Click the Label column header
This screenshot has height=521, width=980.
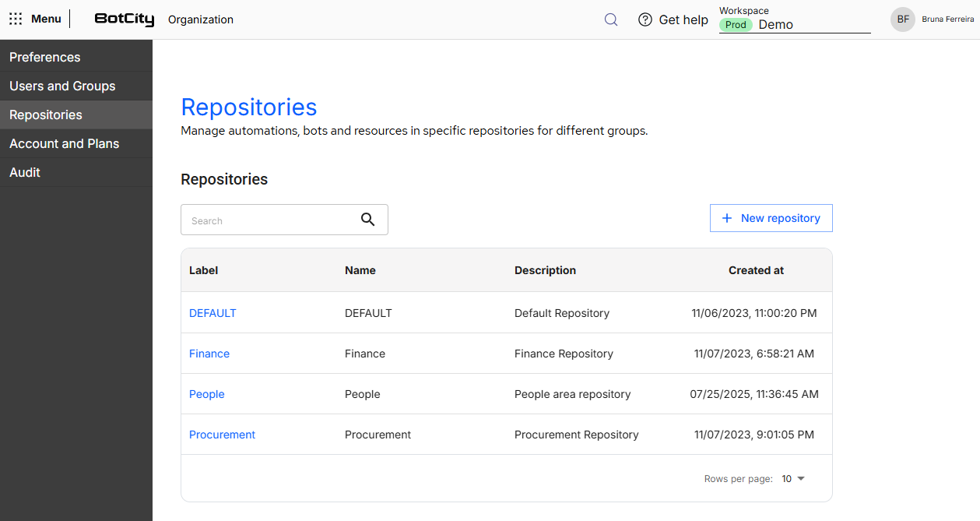click(204, 270)
